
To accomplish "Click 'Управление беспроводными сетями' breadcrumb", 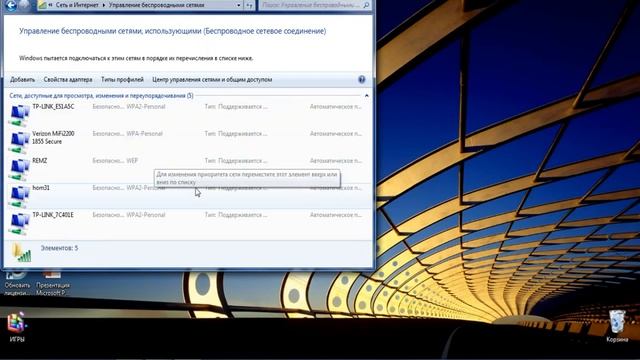I will (x=156, y=5).
